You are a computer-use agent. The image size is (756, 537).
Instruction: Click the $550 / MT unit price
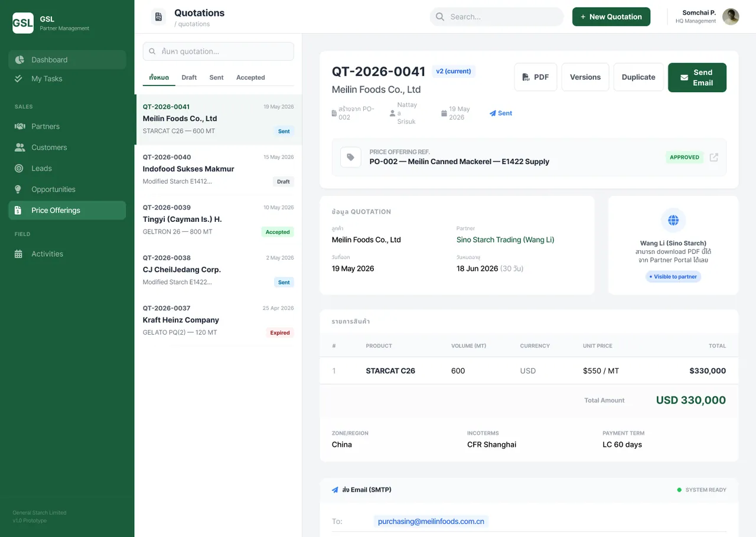pos(601,371)
